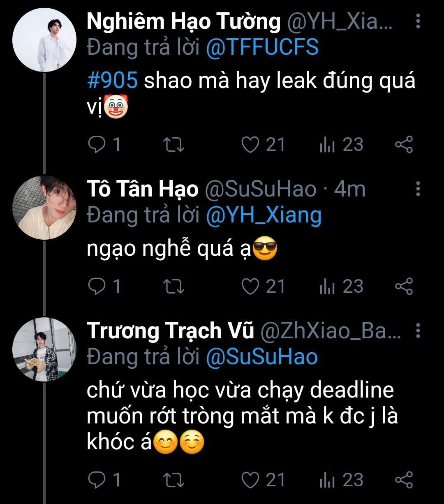Retweet Nghiêm Hạo Tường's #905 tweet
This screenshot has width=444, height=504.
174,145
